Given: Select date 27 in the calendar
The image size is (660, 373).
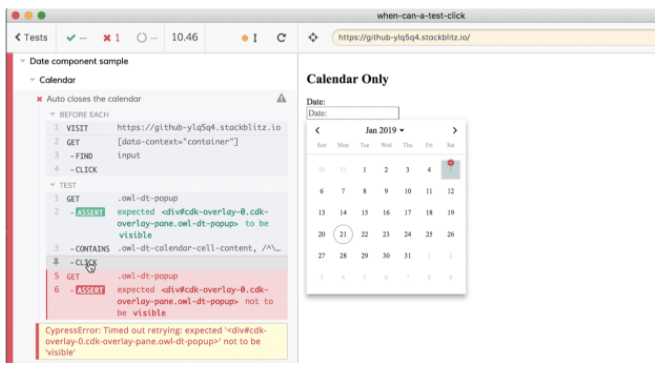Looking at the screenshot, I should (322, 256).
